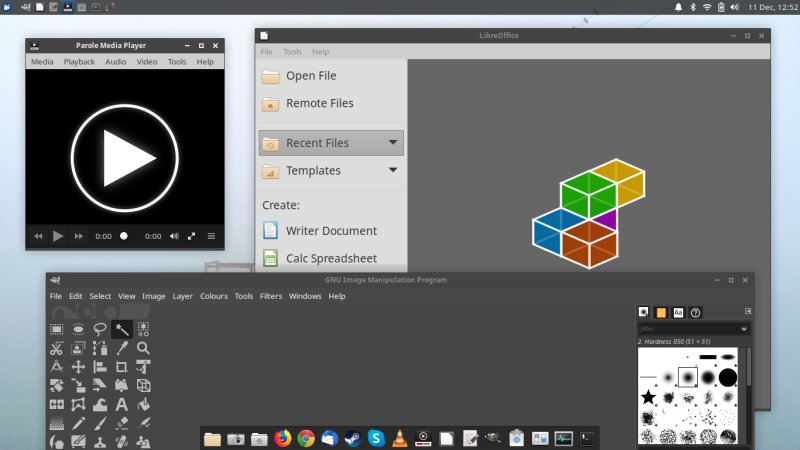Open the Parole playlist menu icon
This screenshot has width=800, height=450.
(x=211, y=237)
